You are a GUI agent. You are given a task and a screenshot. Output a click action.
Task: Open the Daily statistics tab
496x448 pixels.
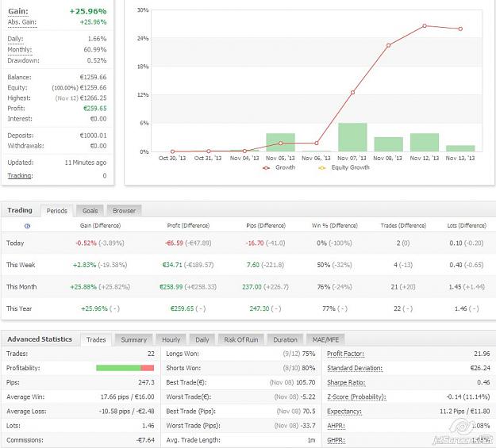coord(202,340)
